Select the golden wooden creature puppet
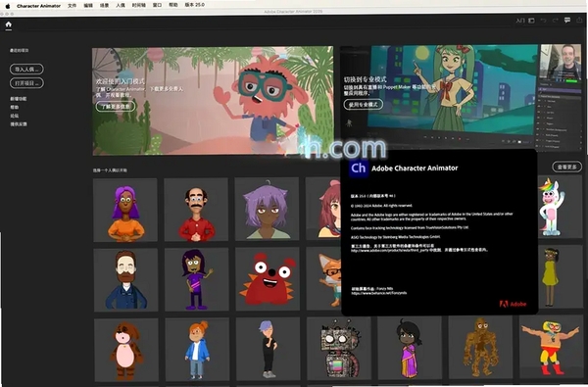This screenshot has height=387, width=588. click(480, 347)
